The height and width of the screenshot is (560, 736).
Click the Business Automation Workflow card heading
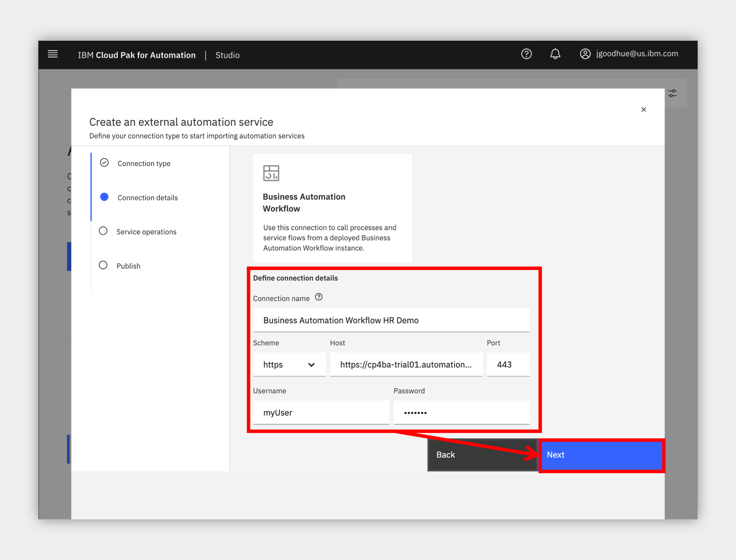tap(304, 203)
